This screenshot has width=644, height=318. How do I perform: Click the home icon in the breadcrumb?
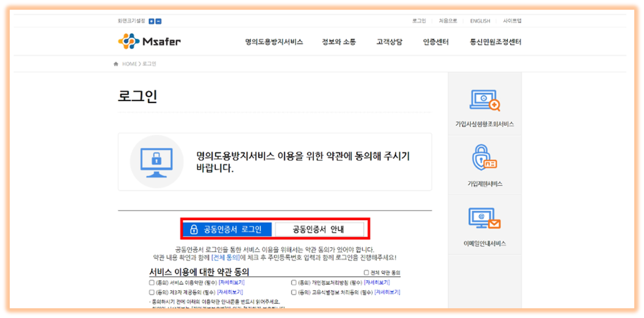(116, 64)
